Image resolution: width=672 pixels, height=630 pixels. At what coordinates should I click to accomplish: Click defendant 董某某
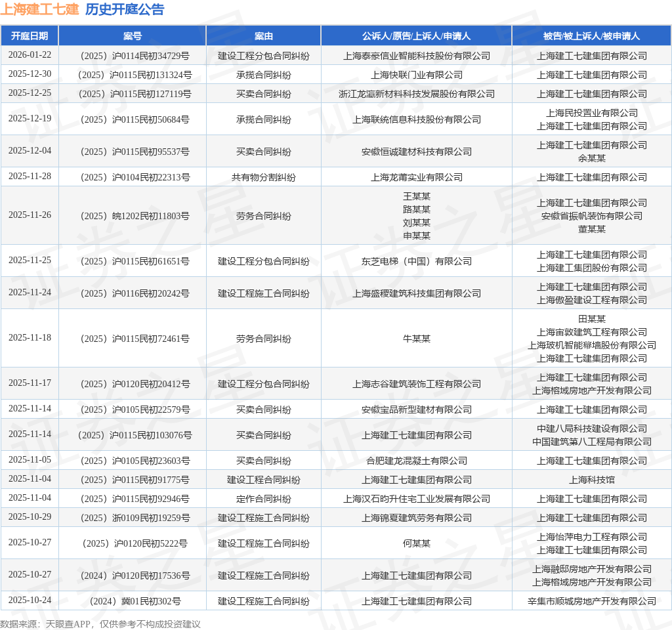[592, 229]
